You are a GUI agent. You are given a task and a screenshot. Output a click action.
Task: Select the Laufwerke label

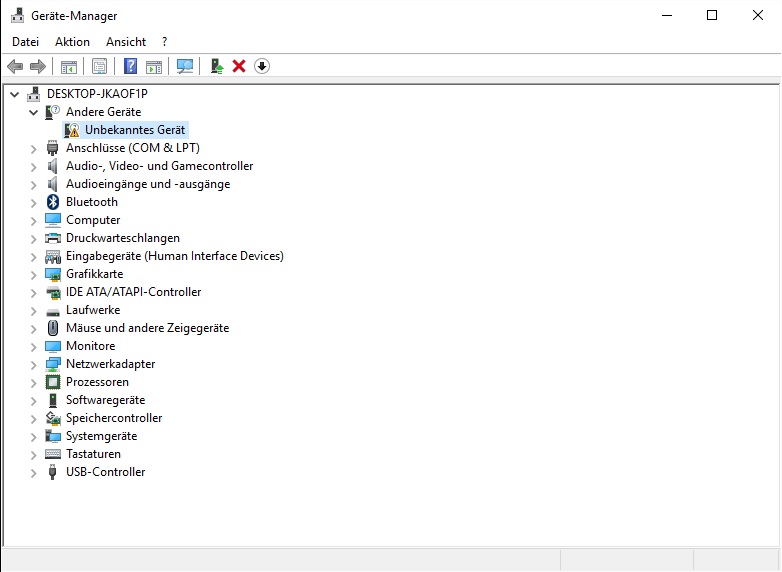coord(93,310)
